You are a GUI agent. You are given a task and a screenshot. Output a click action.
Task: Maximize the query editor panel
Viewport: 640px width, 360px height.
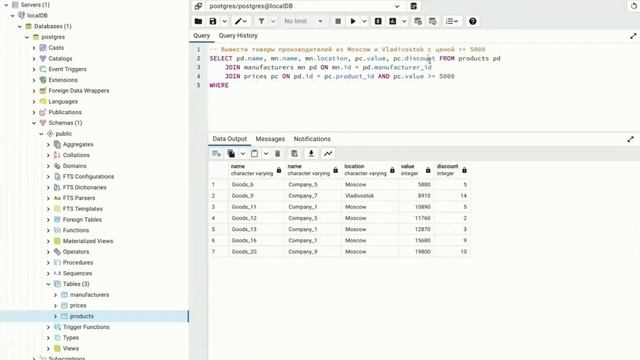(633, 36)
